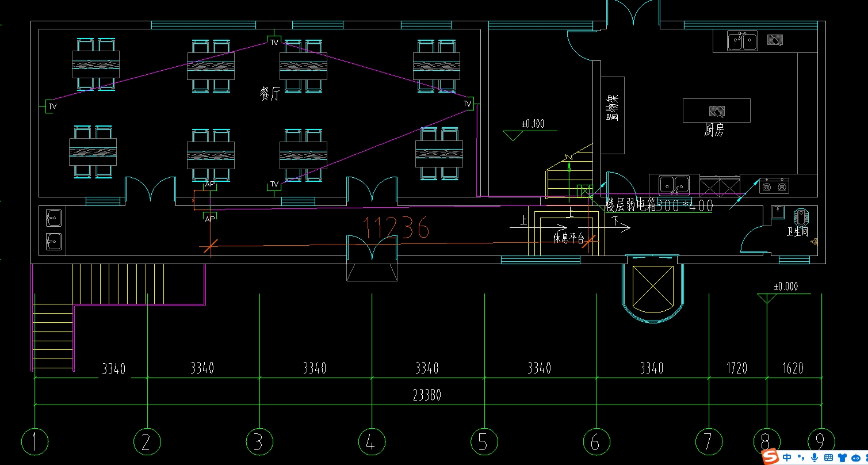868x465 pixels.
Task: Select the dining room double door near axis 2
Action: tap(151, 190)
